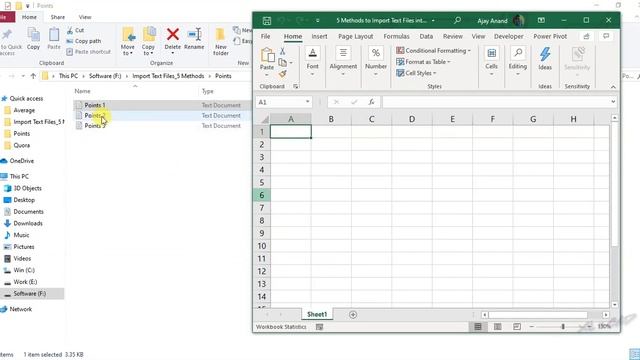The width and height of the screenshot is (640, 360).
Task: Open the View tab in File Explorer
Action: pyautogui.click(x=85, y=17)
